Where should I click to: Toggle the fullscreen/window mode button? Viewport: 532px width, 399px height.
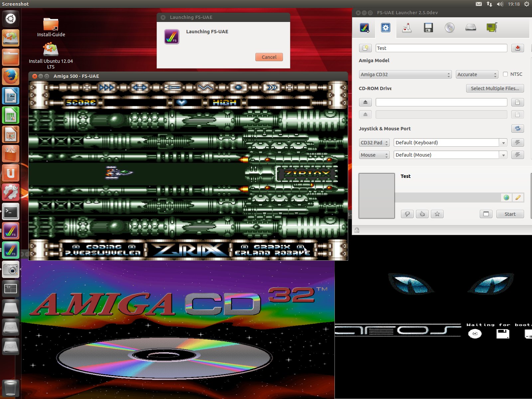pyautogui.click(x=486, y=214)
